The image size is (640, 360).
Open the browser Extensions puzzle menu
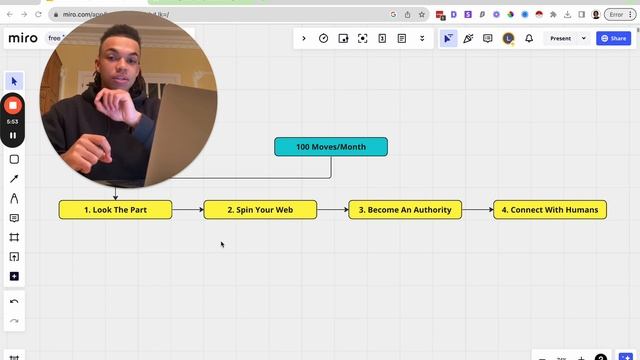[x=553, y=14]
